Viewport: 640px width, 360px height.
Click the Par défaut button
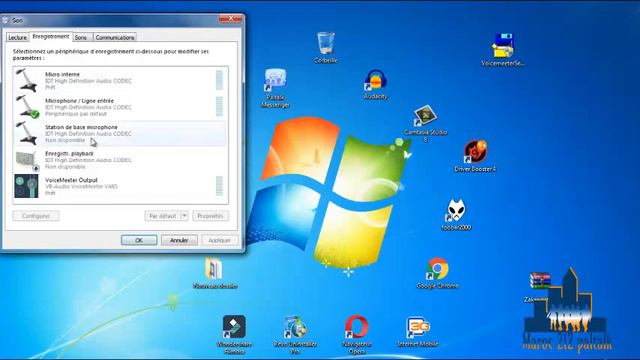[x=162, y=216]
